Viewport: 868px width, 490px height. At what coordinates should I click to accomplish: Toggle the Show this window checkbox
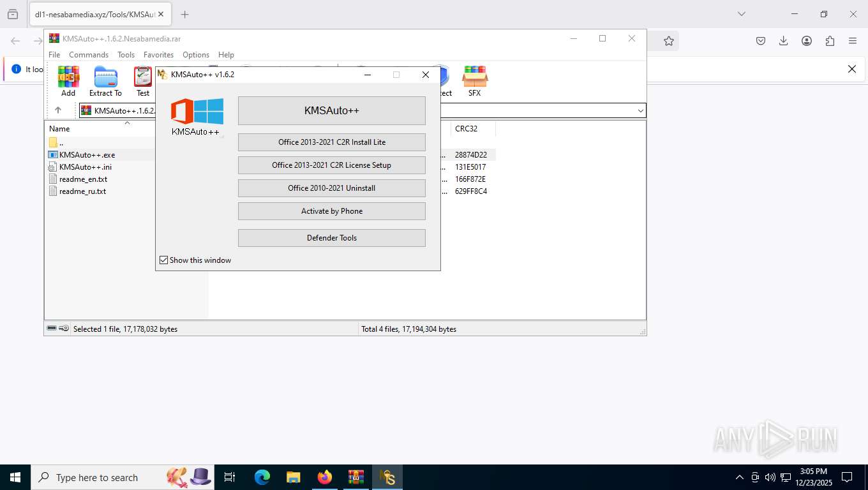pos(164,260)
